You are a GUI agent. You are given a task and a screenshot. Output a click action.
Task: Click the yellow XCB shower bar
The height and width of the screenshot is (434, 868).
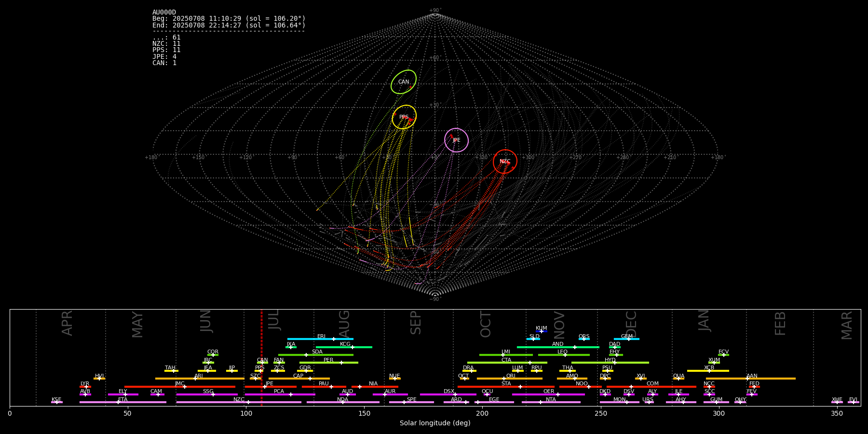(x=708, y=371)
